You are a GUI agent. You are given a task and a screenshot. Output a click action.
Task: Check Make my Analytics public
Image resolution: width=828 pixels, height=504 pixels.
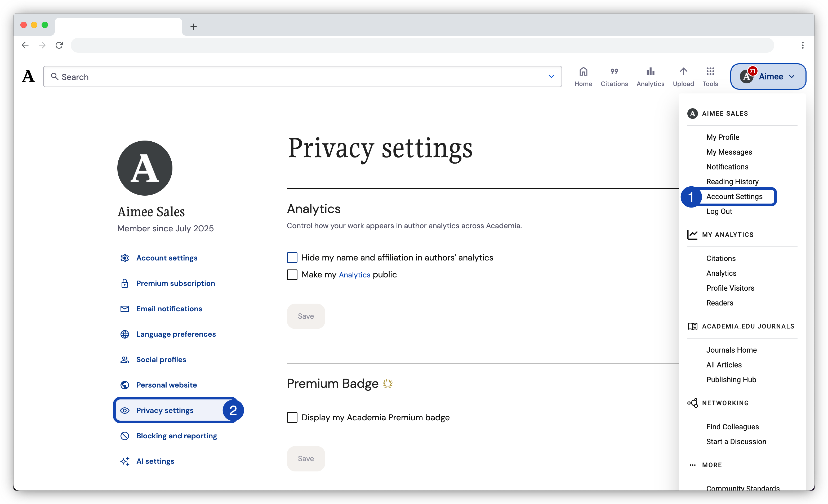pos(292,275)
